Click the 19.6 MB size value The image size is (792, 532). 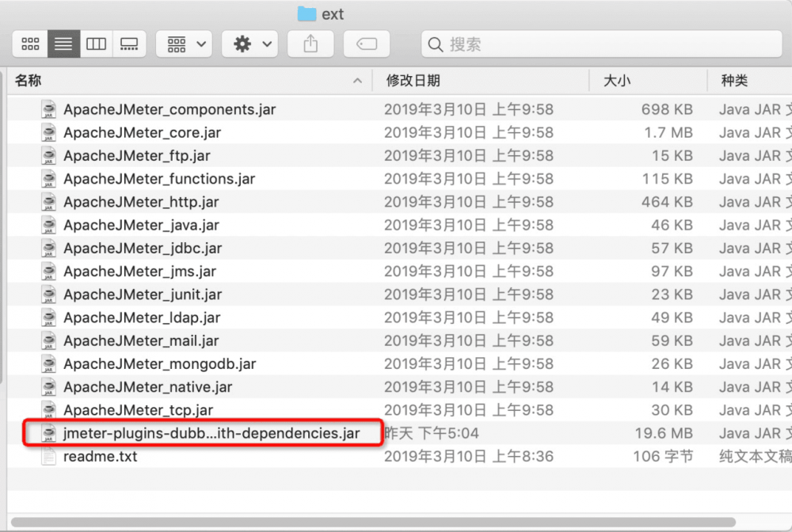pos(664,433)
